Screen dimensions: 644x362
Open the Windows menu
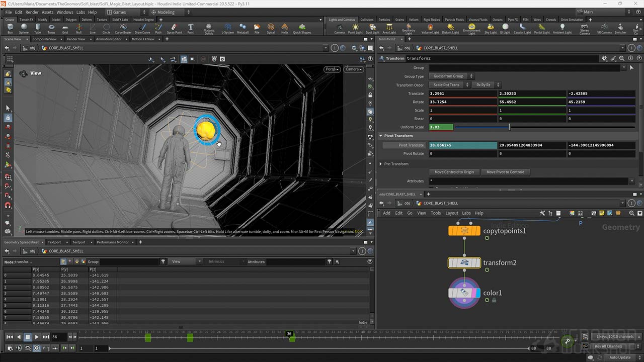coord(64,12)
